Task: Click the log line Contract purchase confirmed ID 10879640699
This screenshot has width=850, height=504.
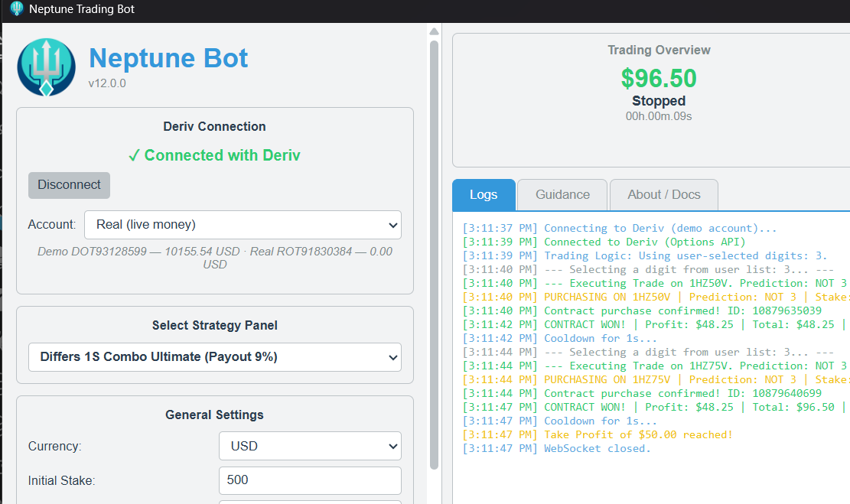Action: [x=642, y=393]
